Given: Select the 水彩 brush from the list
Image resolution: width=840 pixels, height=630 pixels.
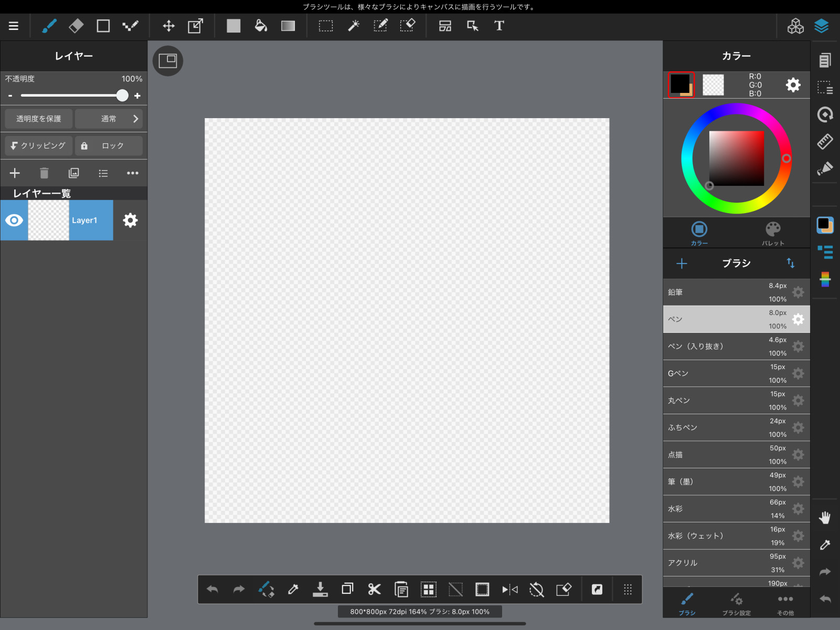Looking at the screenshot, I should click(724, 509).
